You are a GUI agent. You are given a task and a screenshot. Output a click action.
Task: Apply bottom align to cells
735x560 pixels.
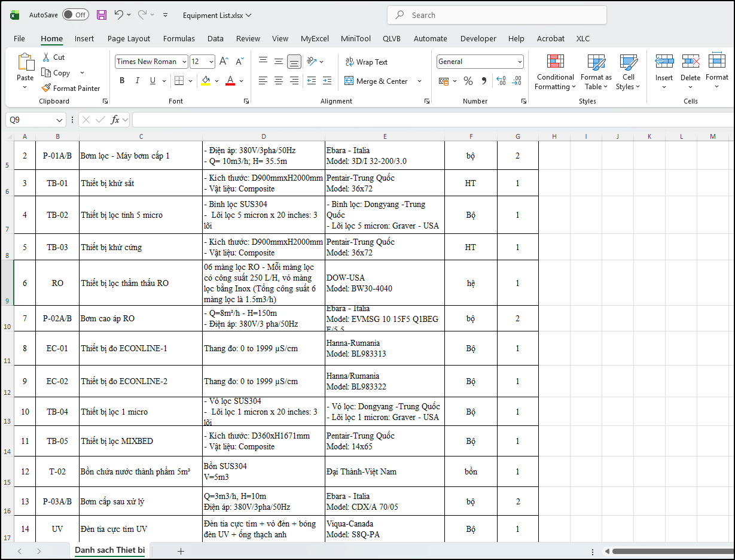point(294,62)
